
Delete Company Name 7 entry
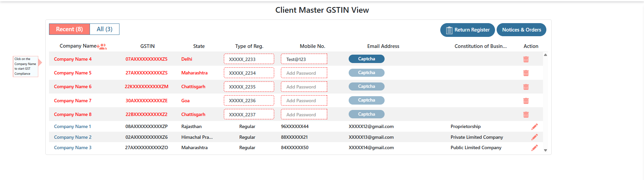[526, 101]
